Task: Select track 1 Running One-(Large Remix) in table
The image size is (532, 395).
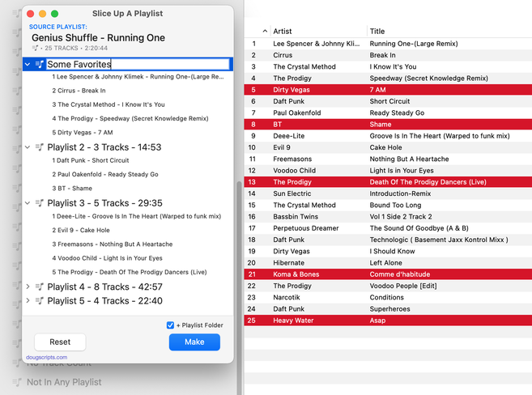Action: tap(388, 44)
